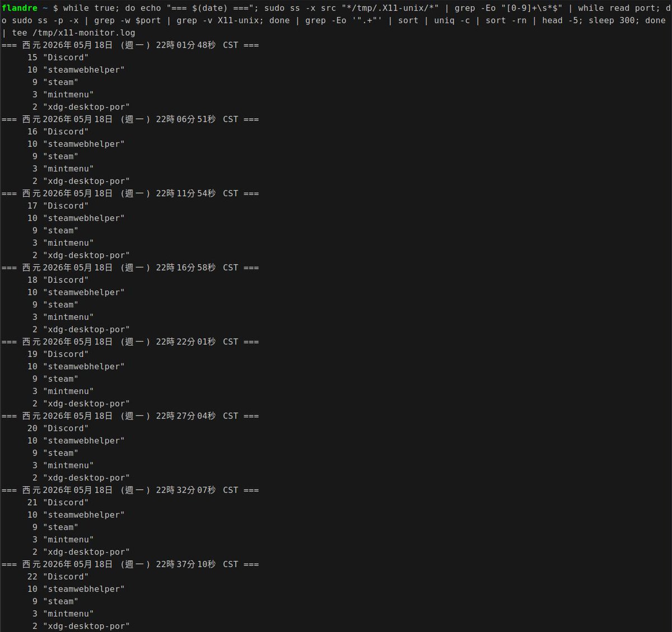Image resolution: width=672 pixels, height=632 pixels.
Task: Click the line 21 "Discord"
Action: (x=58, y=503)
